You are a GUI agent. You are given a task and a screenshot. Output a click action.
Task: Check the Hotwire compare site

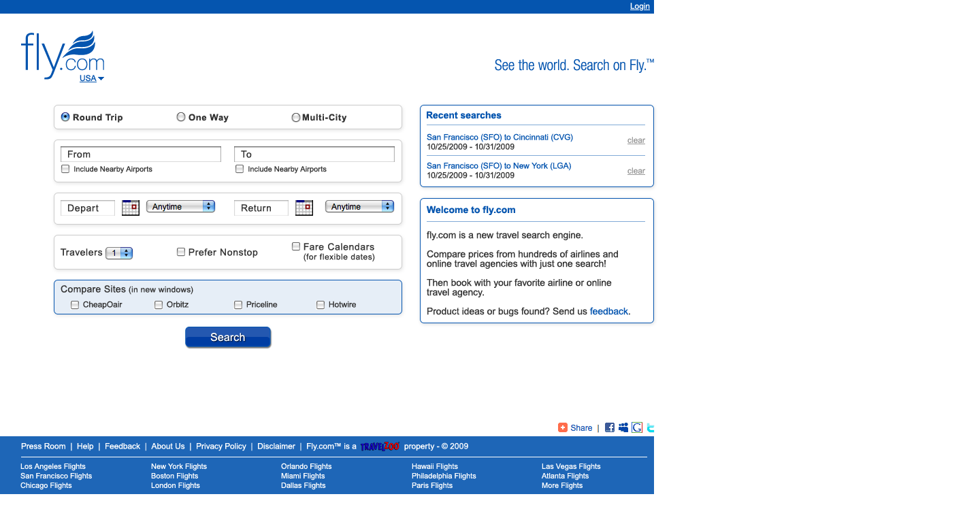tap(321, 305)
